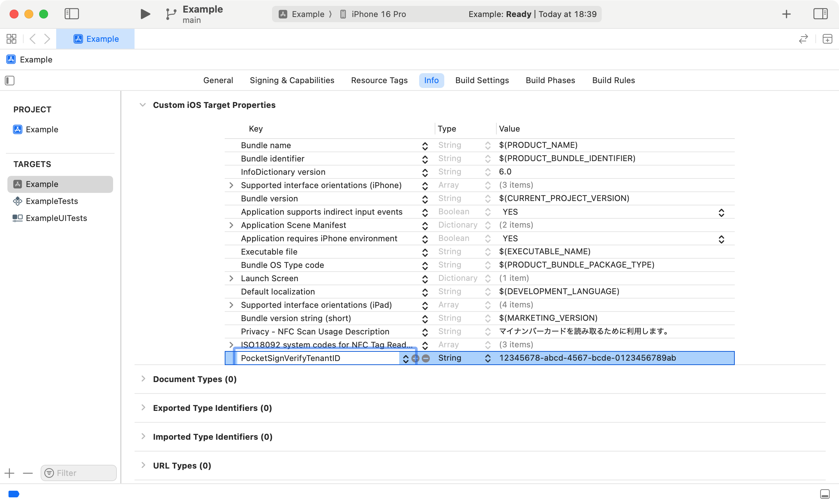The image size is (839, 504).
Task: Switch to the Build Settings tab
Action: click(482, 80)
